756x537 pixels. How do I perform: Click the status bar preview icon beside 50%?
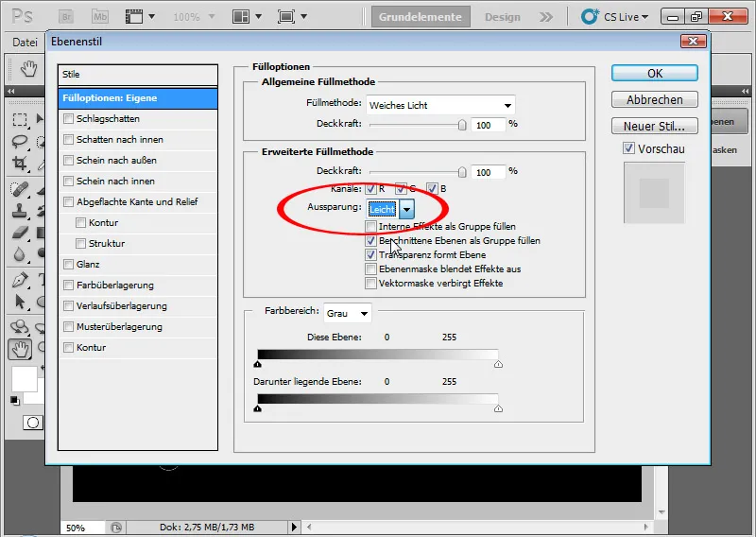tap(116, 528)
